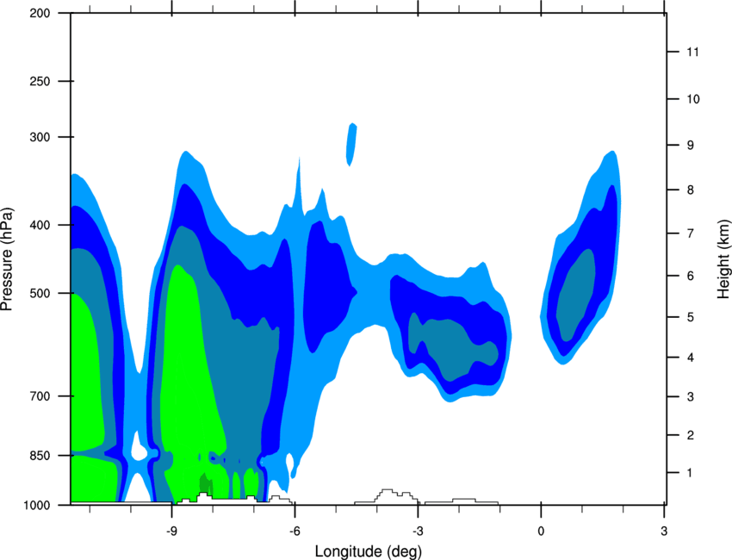Click the 'Pressure (hPa)' axis title

click(x=7, y=259)
